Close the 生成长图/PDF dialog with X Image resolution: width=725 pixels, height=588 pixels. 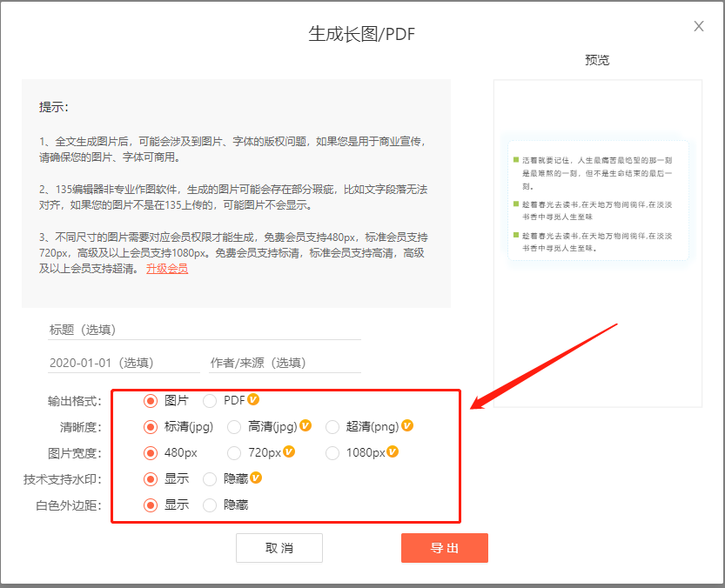[699, 26]
